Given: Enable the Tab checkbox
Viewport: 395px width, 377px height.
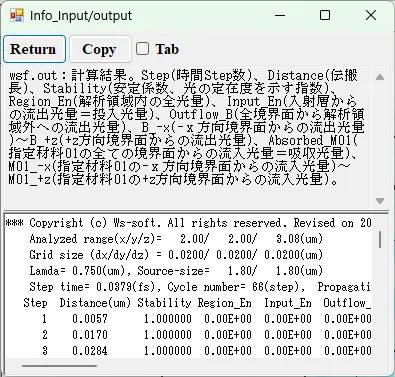Looking at the screenshot, I should 142,49.
